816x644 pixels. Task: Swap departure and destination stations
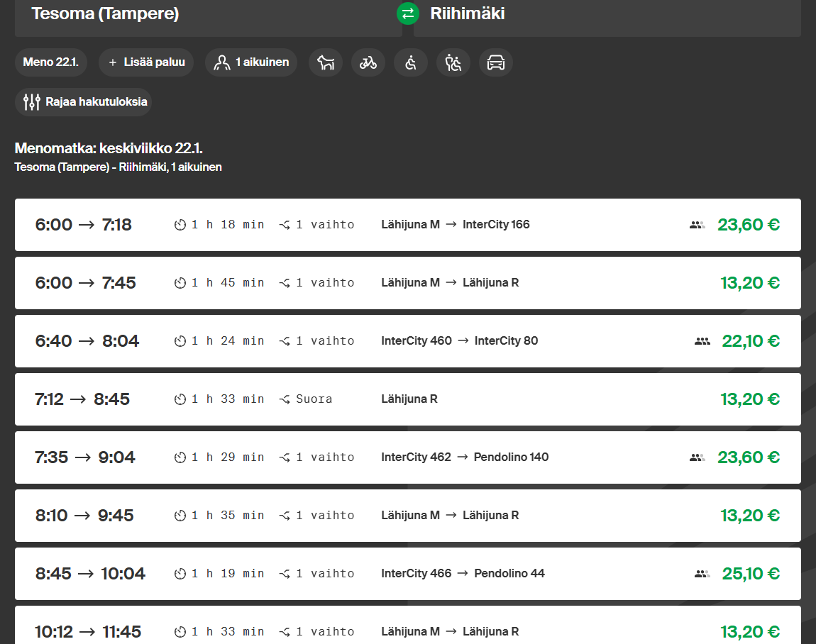tap(408, 13)
